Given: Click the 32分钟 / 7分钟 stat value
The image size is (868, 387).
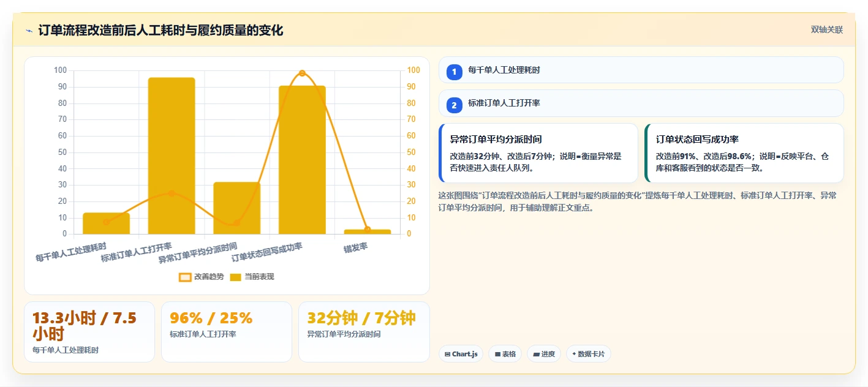Looking at the screenshot, I should pyautogui.click(x=361, y=318).
